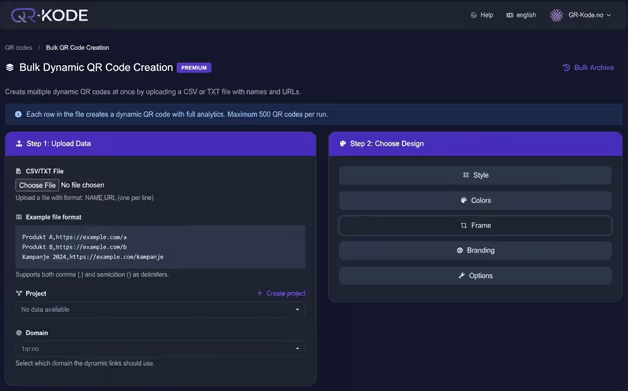This screenshot has height=391, width=628.
Task: Open the Project dropdown
Action: click(160, 309)
